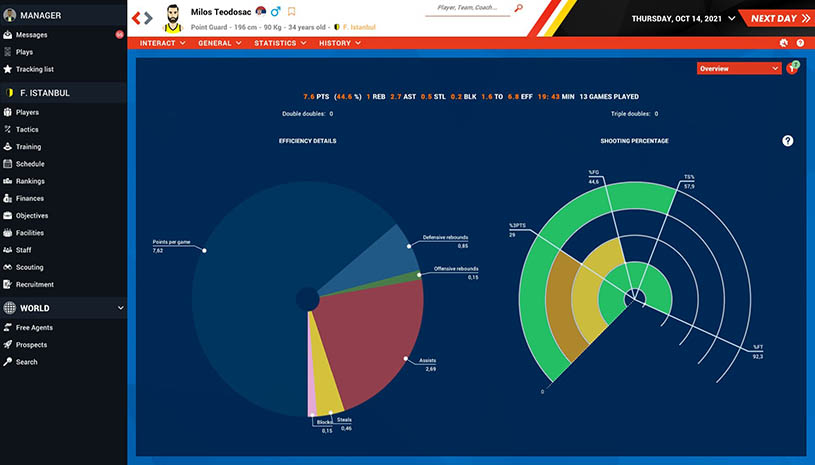Open the History menu

tap(340, 43)
